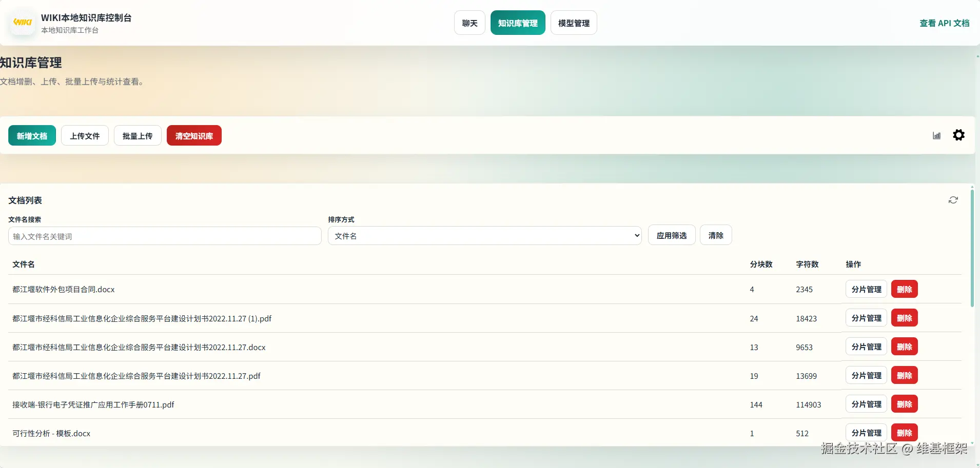Viewport: 980px width, 468px height.
Task: Select file name 都江堰软件外包项目合同.docx
Action: pyautogui.click(x=64, y=289)
